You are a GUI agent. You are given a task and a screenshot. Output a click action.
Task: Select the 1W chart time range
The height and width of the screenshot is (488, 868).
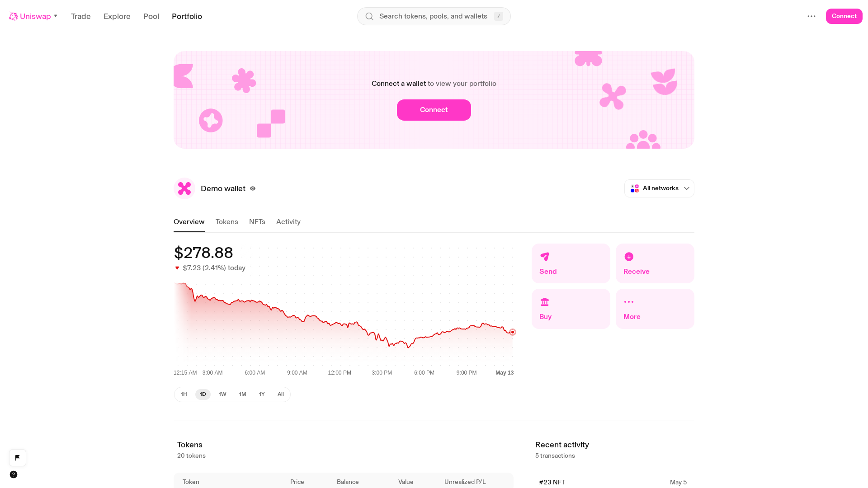pyautogui.click(x=222, y=394)
